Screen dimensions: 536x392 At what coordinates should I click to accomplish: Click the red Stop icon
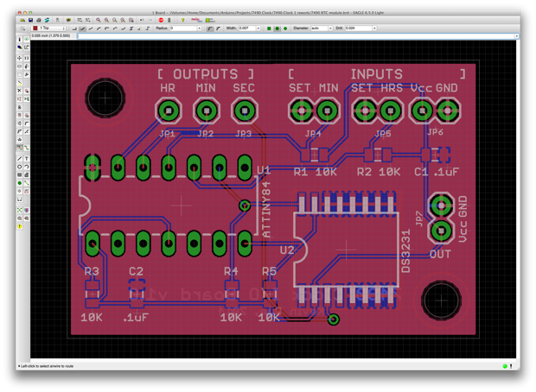tap(161, 20)
